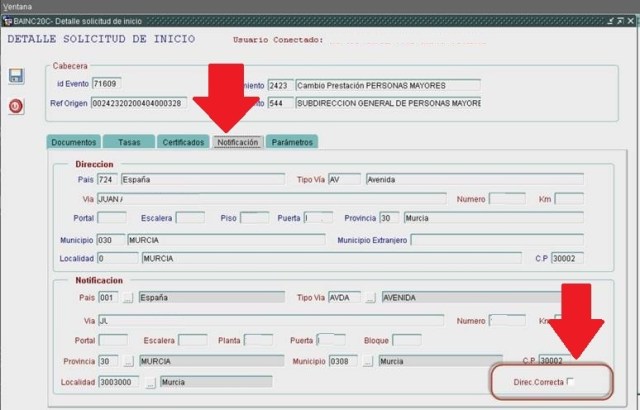Click the save floppy disk icon
The width and height of the screenshot is (640, 410).
pos(16,77)
